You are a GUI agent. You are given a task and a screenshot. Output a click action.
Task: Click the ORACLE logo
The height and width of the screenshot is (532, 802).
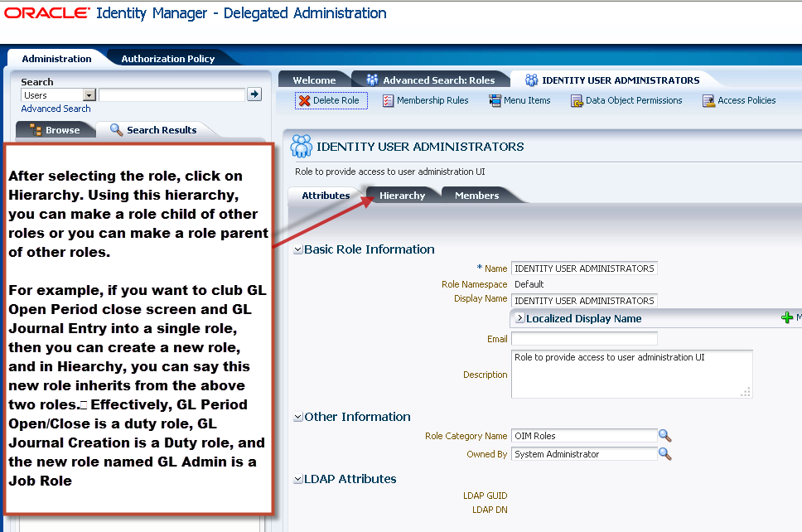pos(47,12)
